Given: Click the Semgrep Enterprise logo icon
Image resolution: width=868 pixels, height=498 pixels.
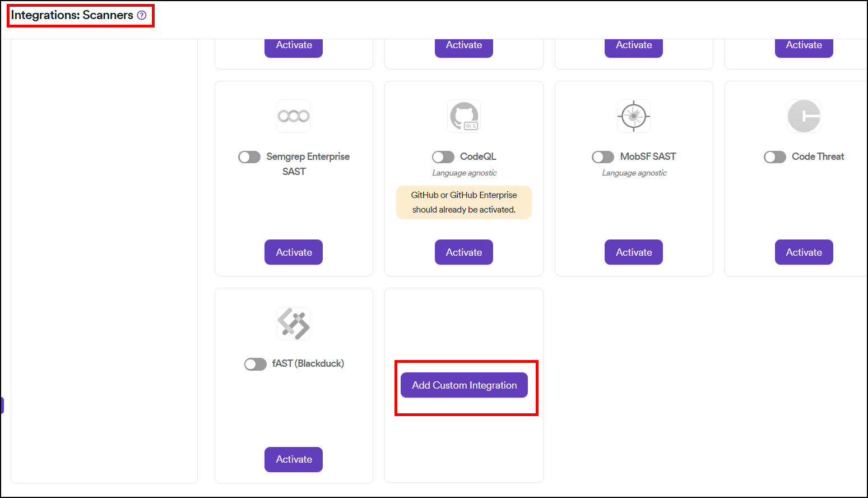Looking at the screenshot, I should point(294,116).
